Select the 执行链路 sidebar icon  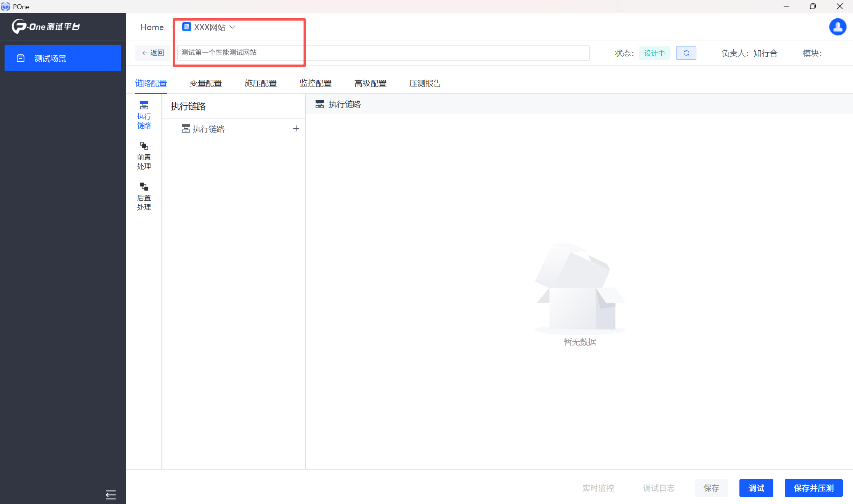click(x=144, y=115)
